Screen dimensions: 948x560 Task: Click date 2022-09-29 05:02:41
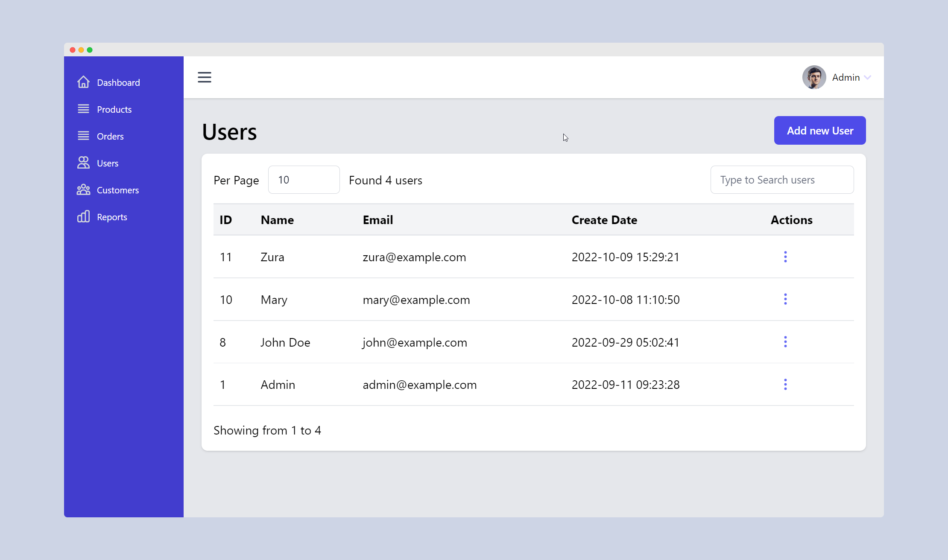626,342
